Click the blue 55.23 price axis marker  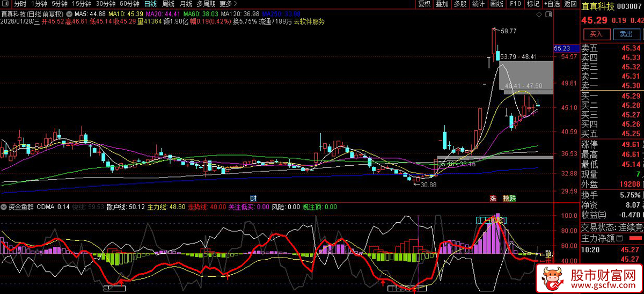pos(562,48)
